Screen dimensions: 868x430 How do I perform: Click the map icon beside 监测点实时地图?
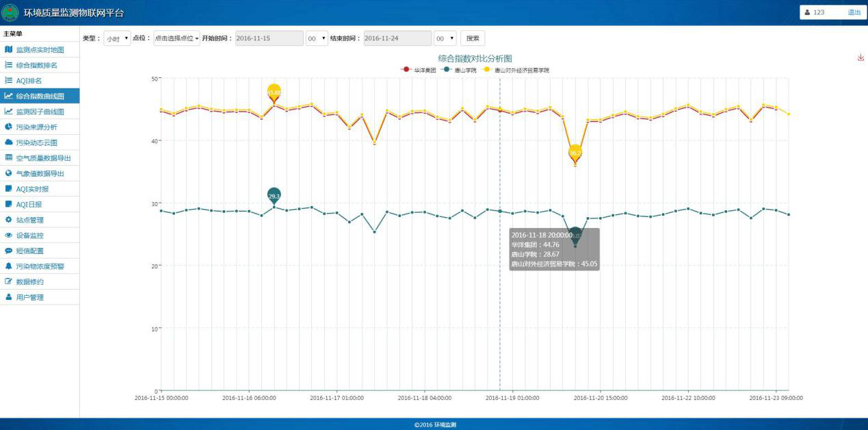click(x=8, y=49)
